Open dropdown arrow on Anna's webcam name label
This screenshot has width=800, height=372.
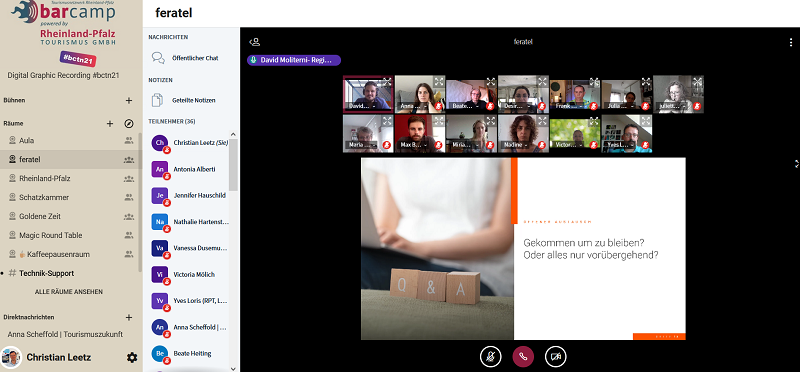coord(426,106)
